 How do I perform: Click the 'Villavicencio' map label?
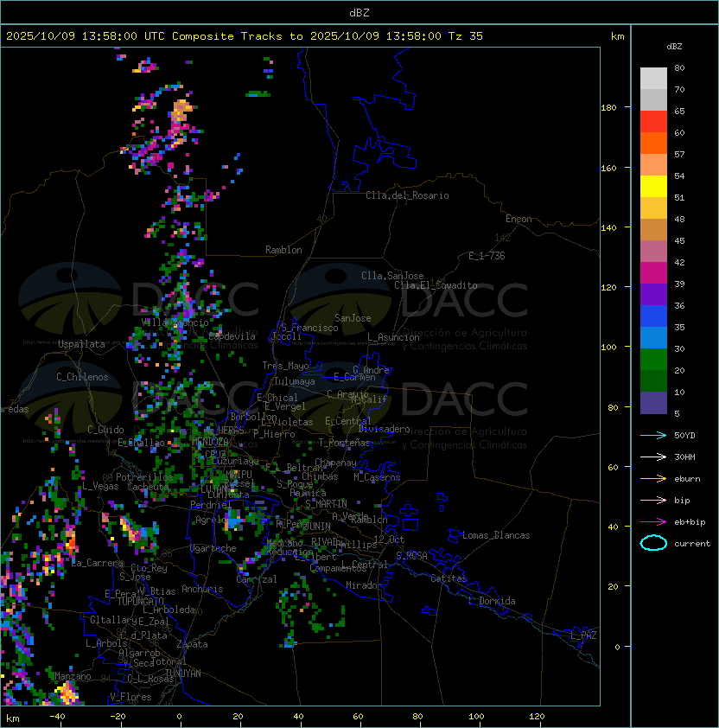point(175,322)
